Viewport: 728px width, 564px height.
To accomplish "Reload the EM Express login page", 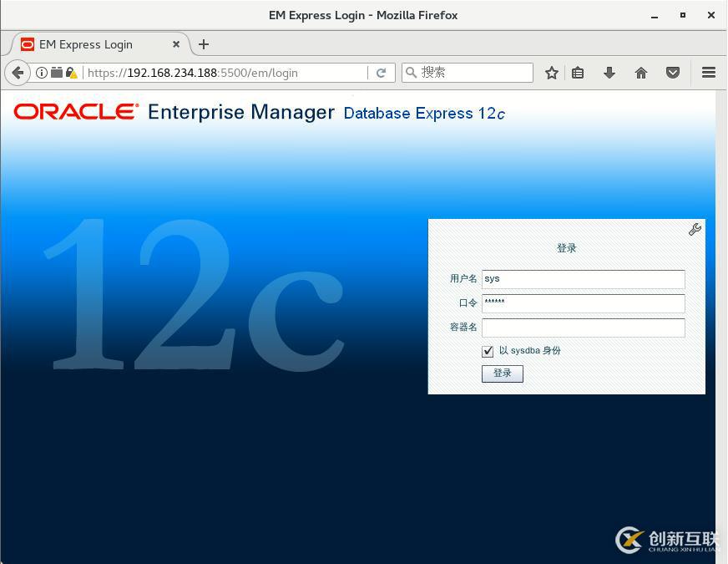I will tap(382, 73).
